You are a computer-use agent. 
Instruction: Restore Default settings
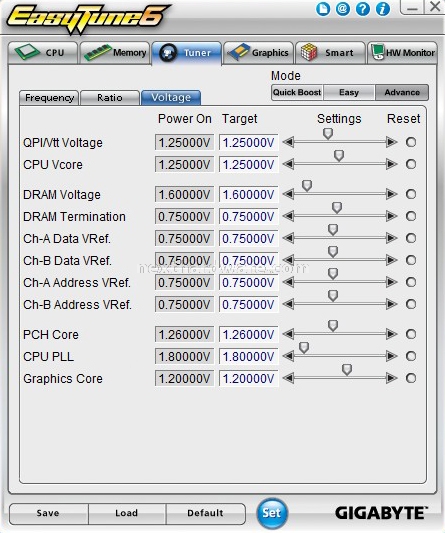coord(205,513)
